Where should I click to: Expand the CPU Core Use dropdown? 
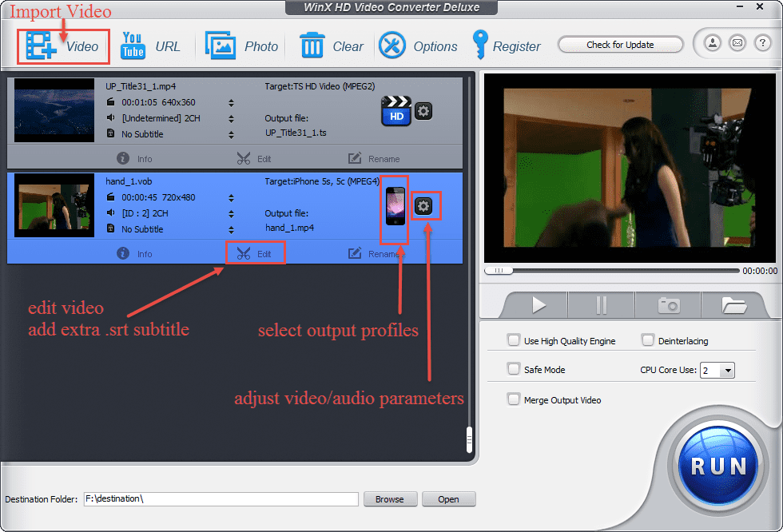[726, 371]
